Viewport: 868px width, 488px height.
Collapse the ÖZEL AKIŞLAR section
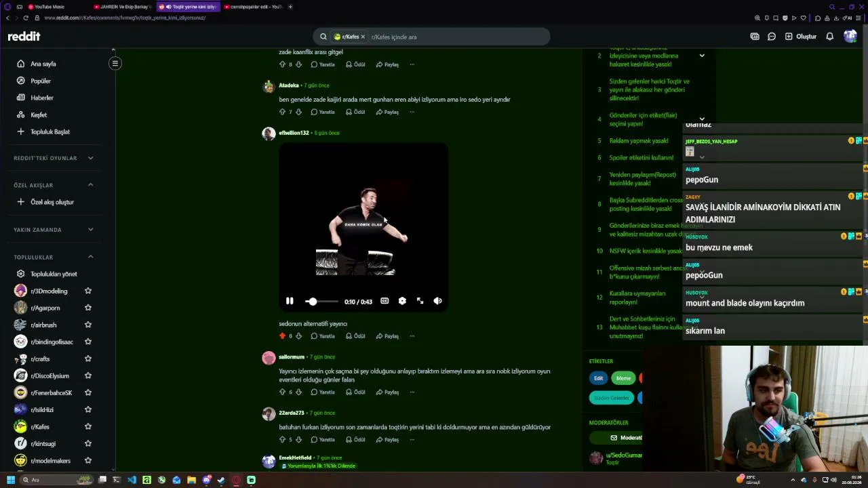tap(54, 185)
